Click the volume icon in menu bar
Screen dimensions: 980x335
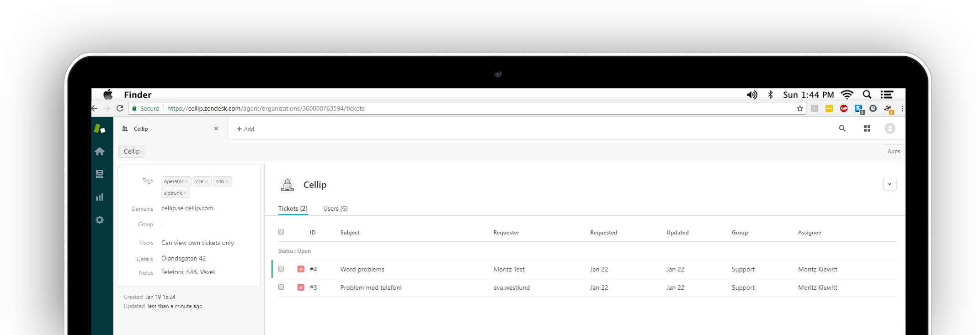[x=752, y=95]
